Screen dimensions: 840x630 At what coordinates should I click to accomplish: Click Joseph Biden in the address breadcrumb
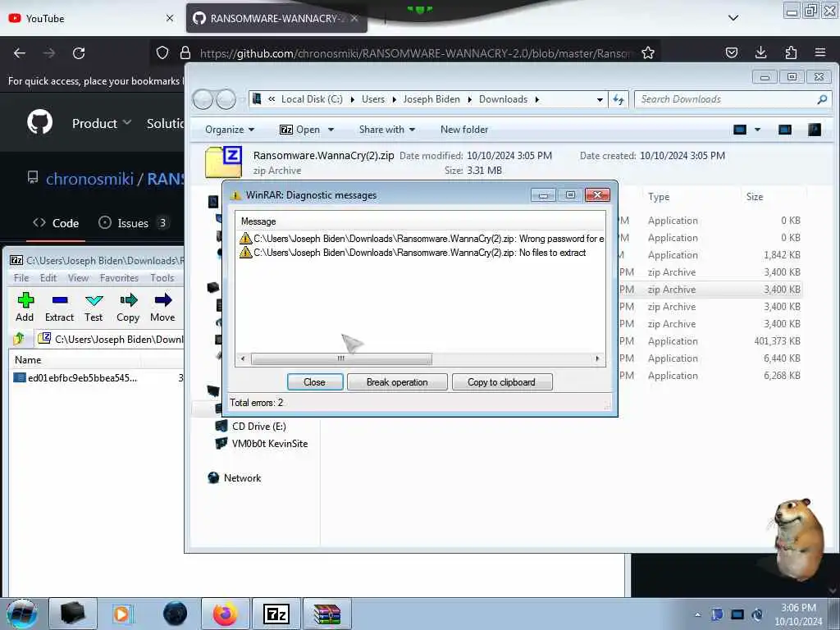pyautogui.click(x=431, y=99)
